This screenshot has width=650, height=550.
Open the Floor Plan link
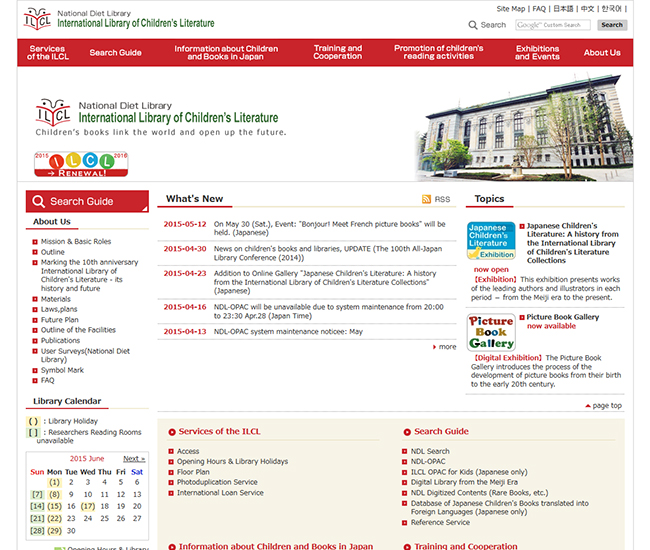(193, 472)
